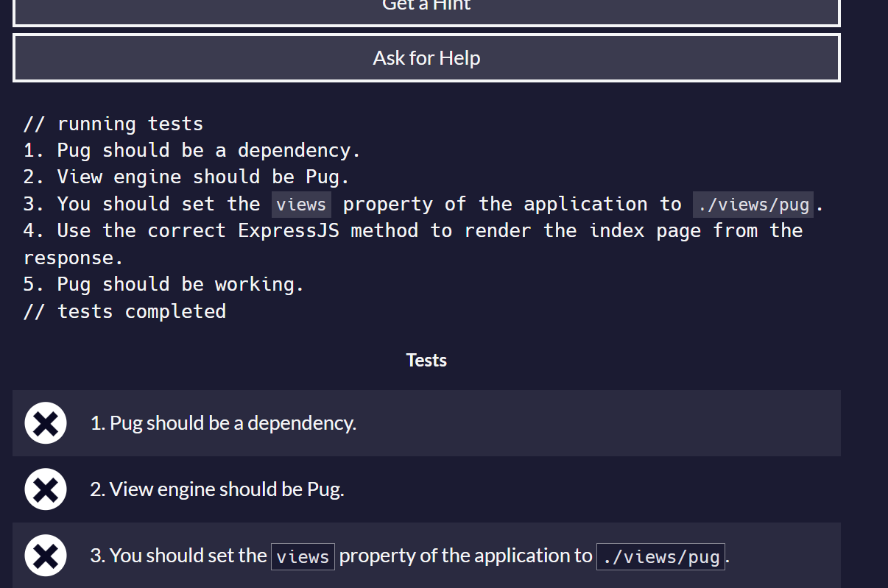Select console line '2. View engine should be Pug.'

pos(186,177)
